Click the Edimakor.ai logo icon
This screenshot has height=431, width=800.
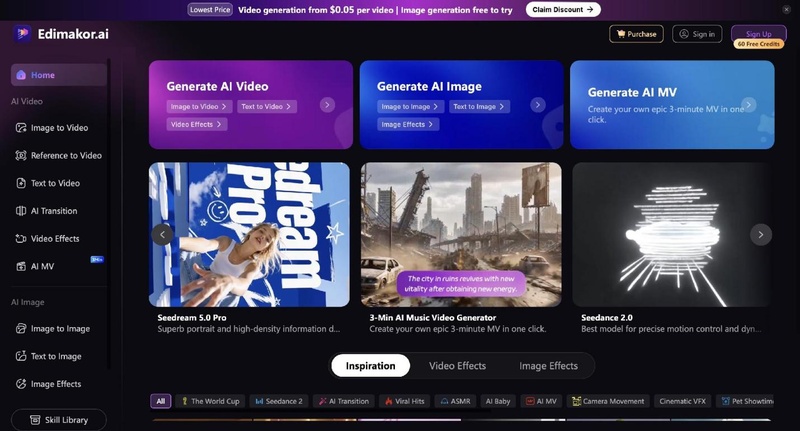click(22, 34)
